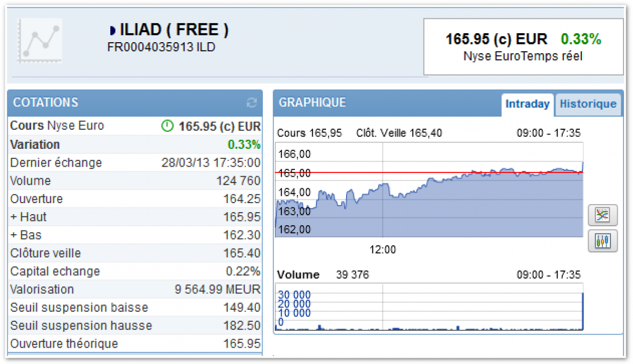This screenshot has width=633, height=364.
Task: Click the chart placeholder logo at top left
Action: (40, 41)
